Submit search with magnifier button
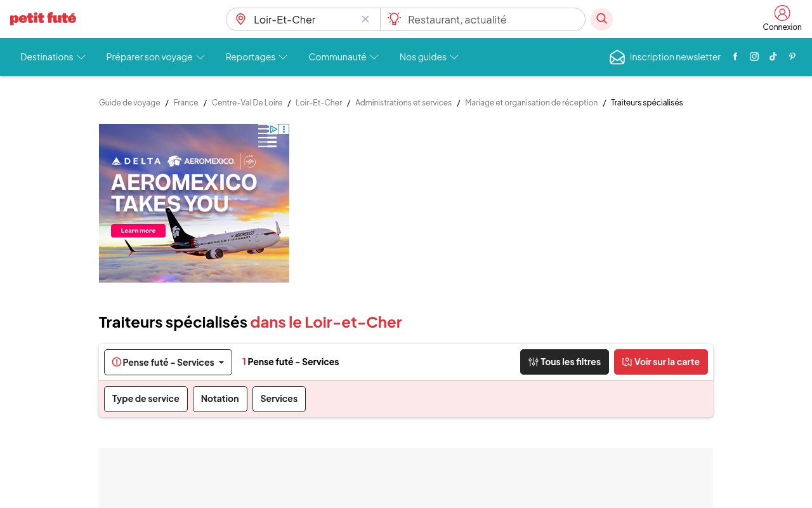812x508 pixels. [601, 19]
